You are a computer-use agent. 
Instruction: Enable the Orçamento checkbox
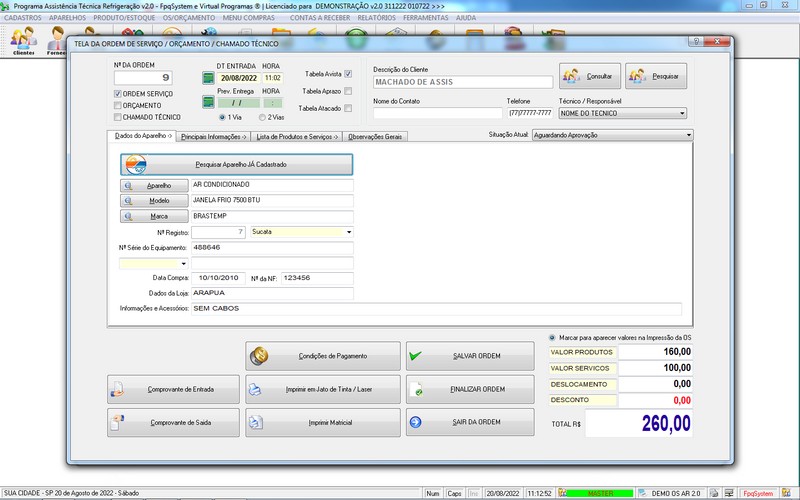pos(118,105)
